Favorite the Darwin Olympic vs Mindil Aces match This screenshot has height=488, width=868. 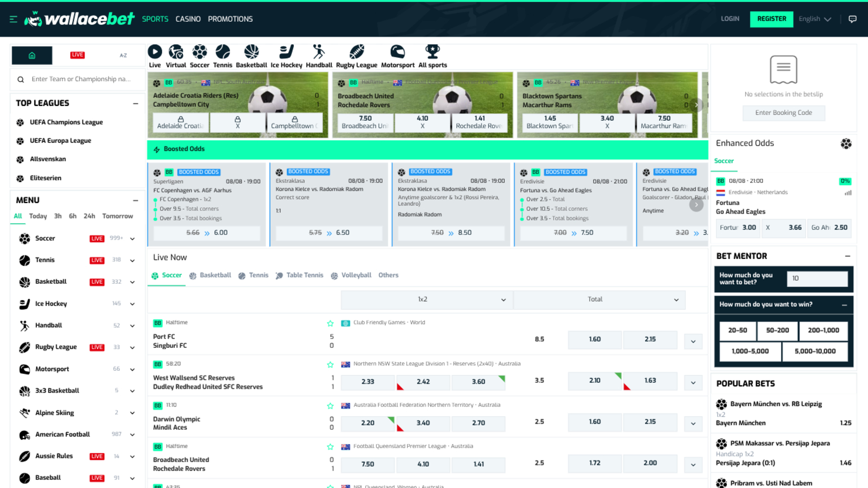(330, 406)
